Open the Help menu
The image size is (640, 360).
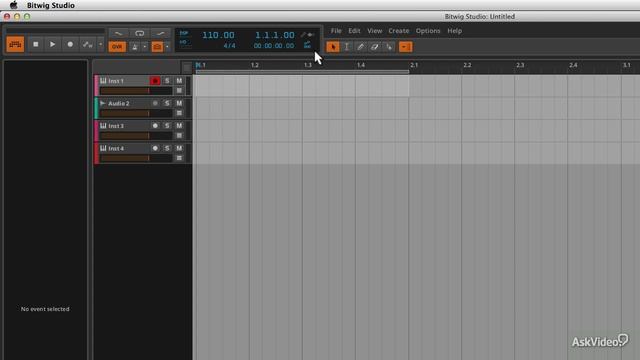[x=454, y=31]
